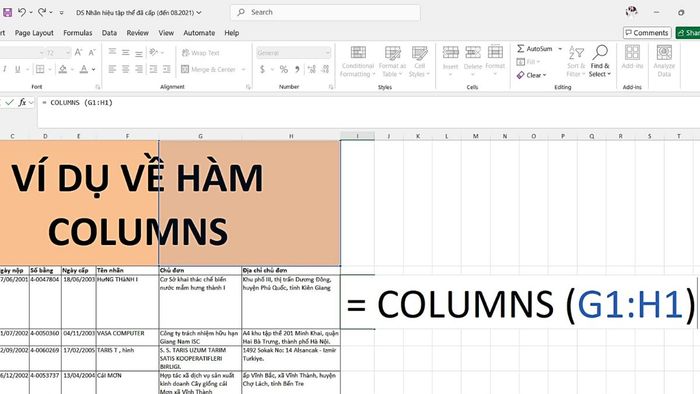The height and width of the screenshot is (394, 700).
Task: Open the Number dialog launcher
Action: tap(331, 87)
